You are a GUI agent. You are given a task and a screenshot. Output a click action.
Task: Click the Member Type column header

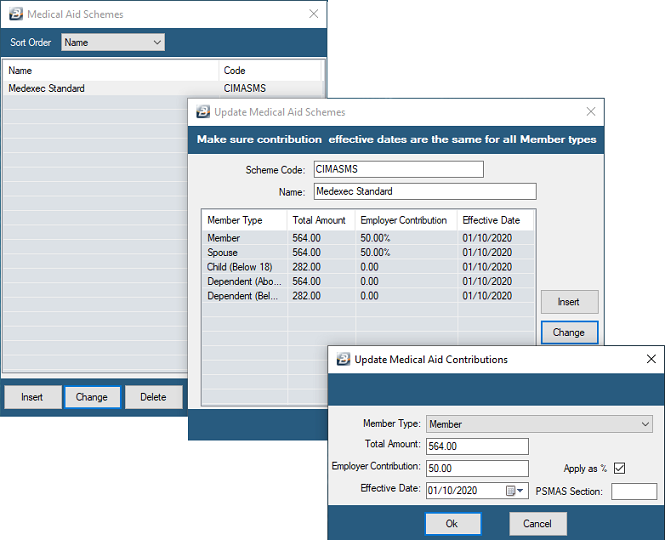pos(245,220)
